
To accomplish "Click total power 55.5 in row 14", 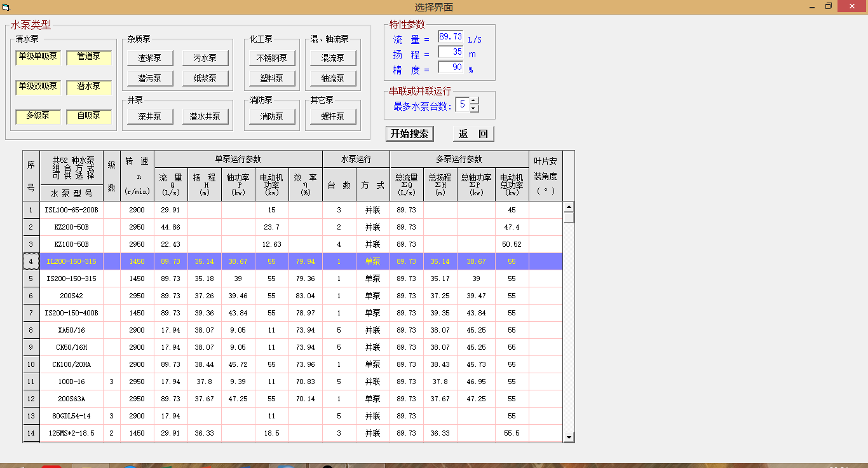I will [x=512, y=433].
